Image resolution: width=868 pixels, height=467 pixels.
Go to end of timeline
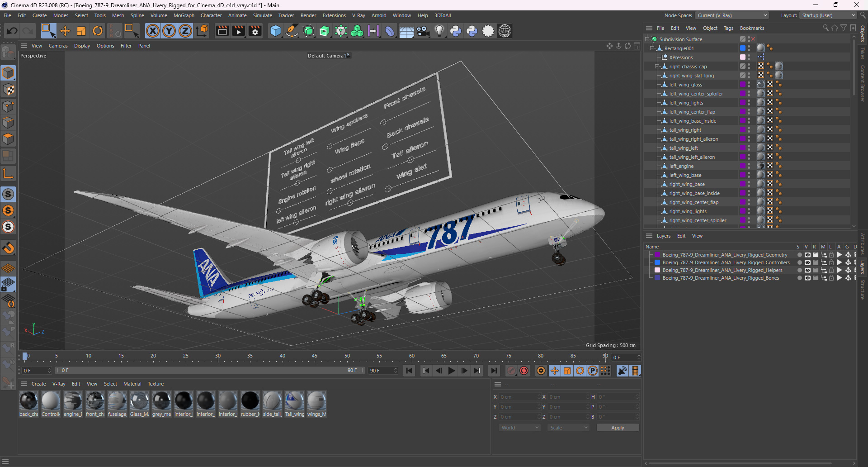pos(494,371)
